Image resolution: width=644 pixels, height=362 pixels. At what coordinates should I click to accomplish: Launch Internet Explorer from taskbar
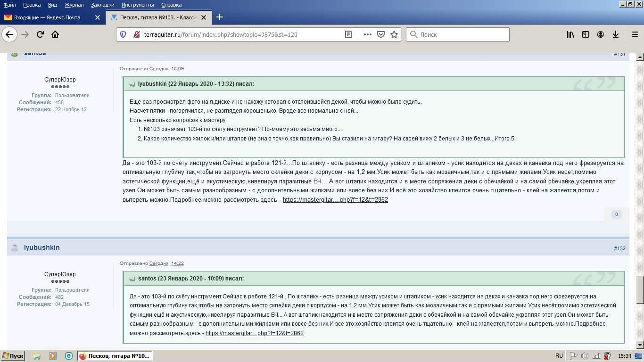click(69, 356)
